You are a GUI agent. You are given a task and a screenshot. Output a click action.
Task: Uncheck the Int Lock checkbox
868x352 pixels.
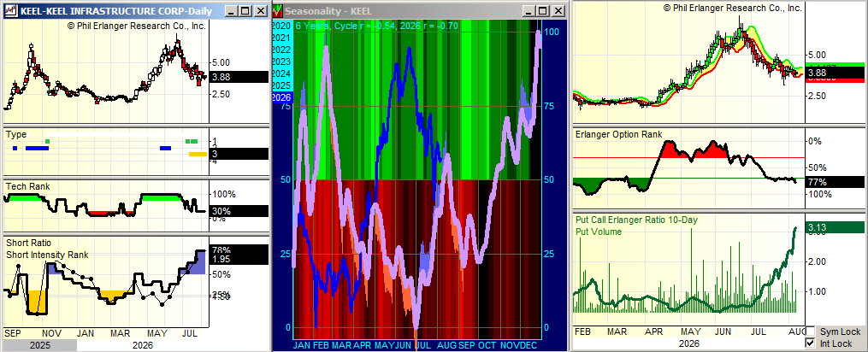(x=810, y=343)
